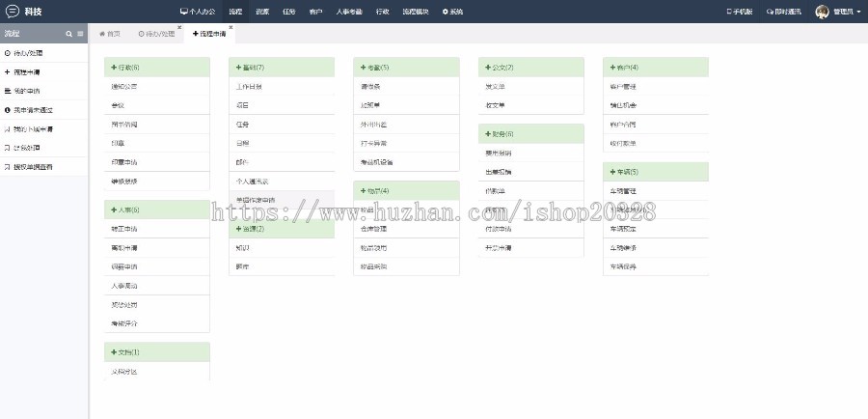Expand the 人事(6) card header

157,210
